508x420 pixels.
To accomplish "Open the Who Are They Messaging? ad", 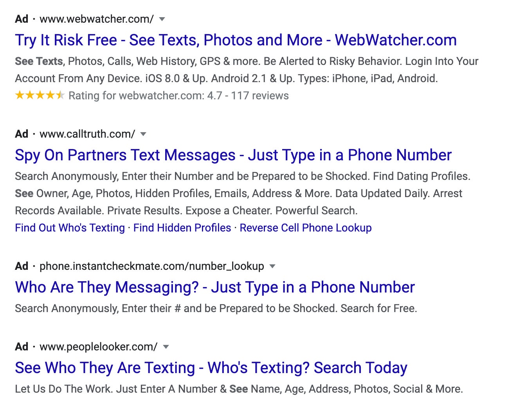I will pyautogui.click(x=214, y=287).
